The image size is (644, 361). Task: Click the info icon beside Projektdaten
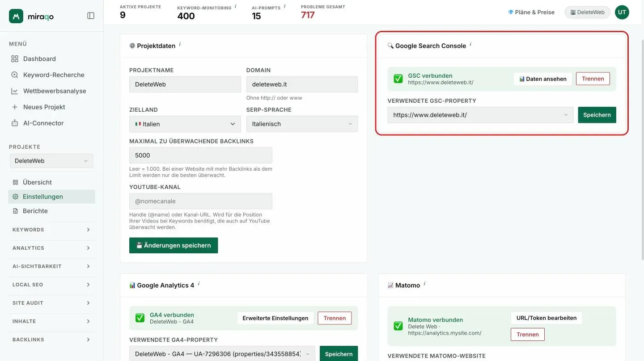180,45
